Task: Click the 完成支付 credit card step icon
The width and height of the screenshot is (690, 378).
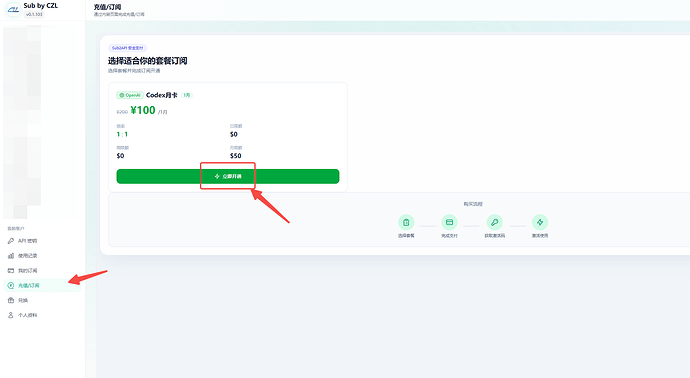Action: pyautogui.click(x=449, y=222)
